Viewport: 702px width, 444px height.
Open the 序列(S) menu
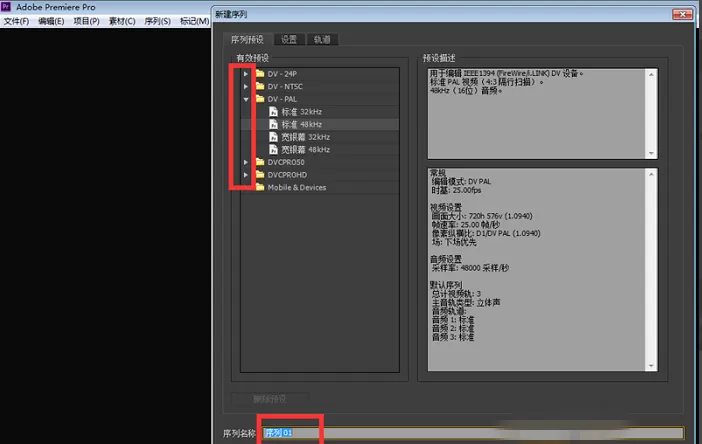click(157, 21)
